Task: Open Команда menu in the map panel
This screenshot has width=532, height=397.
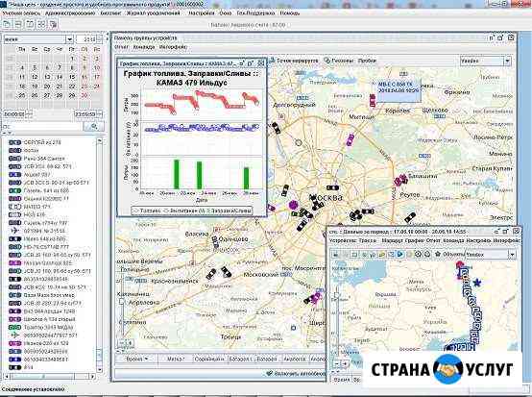Action: pyautogui.click(x=143, y=47)
